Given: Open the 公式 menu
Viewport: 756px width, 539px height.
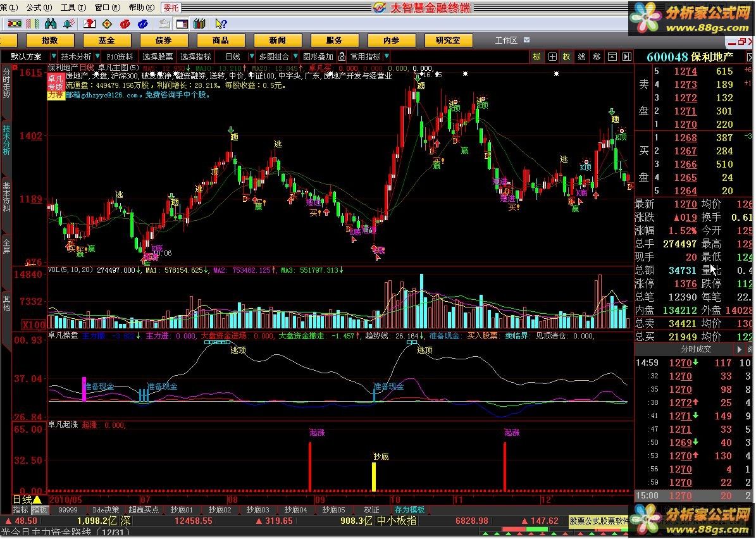Looking at the screenshot, I should click(39, 8).
